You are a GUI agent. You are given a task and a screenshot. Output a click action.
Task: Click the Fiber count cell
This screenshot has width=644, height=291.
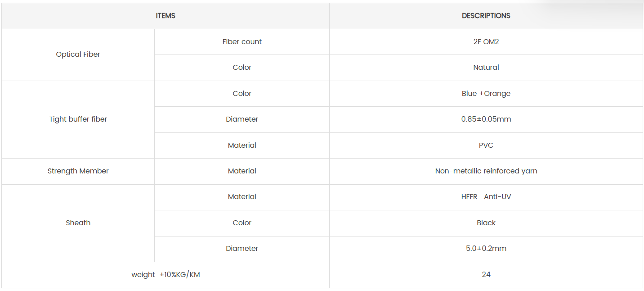[242, 42]
